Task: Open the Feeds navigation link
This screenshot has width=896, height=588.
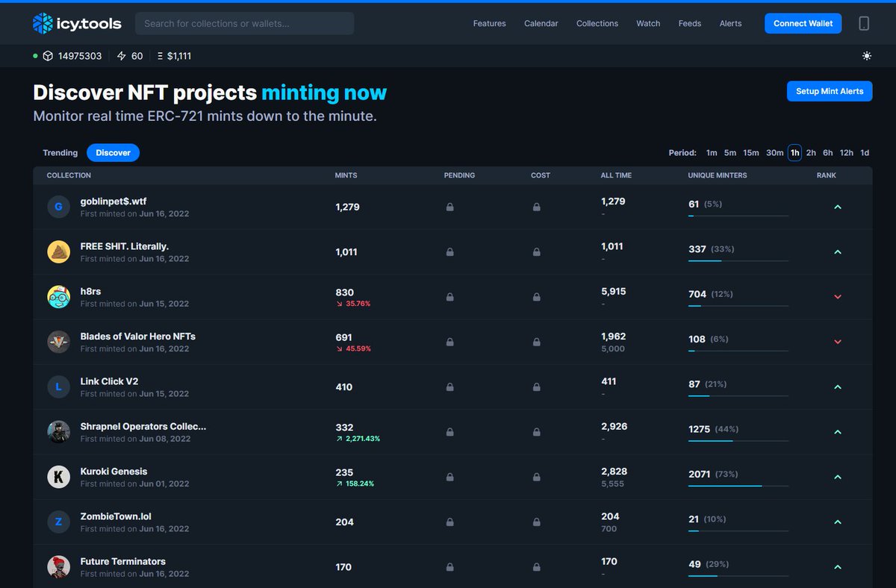Action: click(690, 24)
